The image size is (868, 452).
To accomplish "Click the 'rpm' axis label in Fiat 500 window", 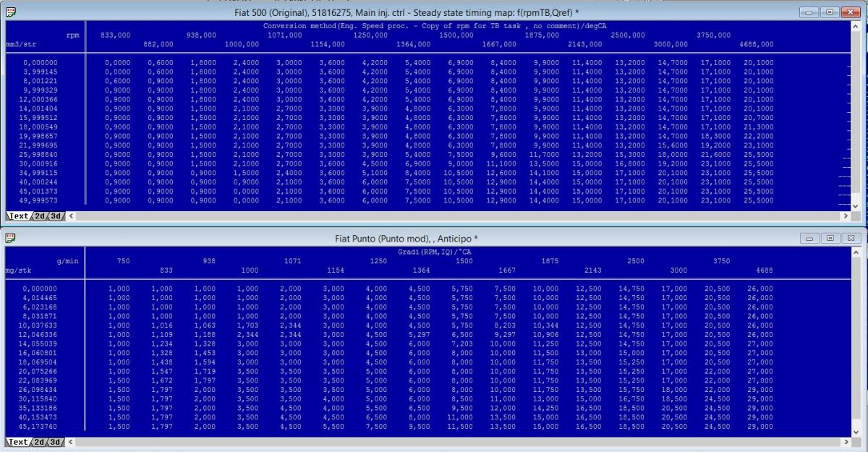I will 73,35.
